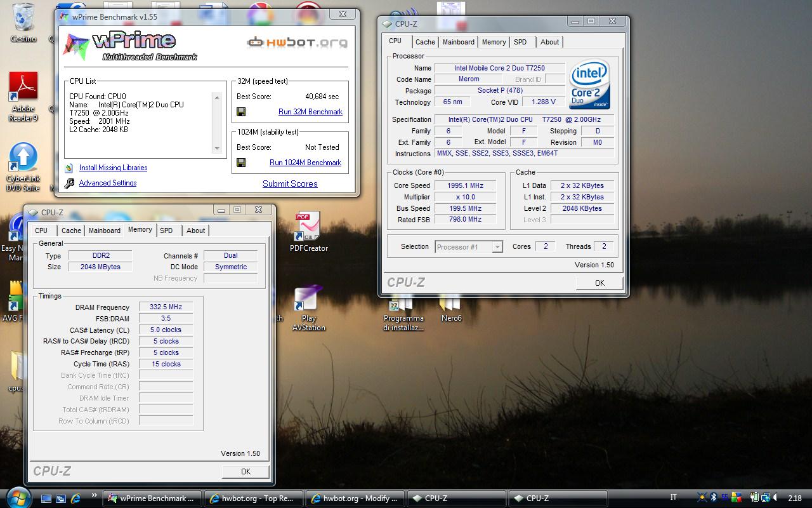
Task: Click the Bluetooth tray icon
Action: pyautogui.click(x=714, y=498)
